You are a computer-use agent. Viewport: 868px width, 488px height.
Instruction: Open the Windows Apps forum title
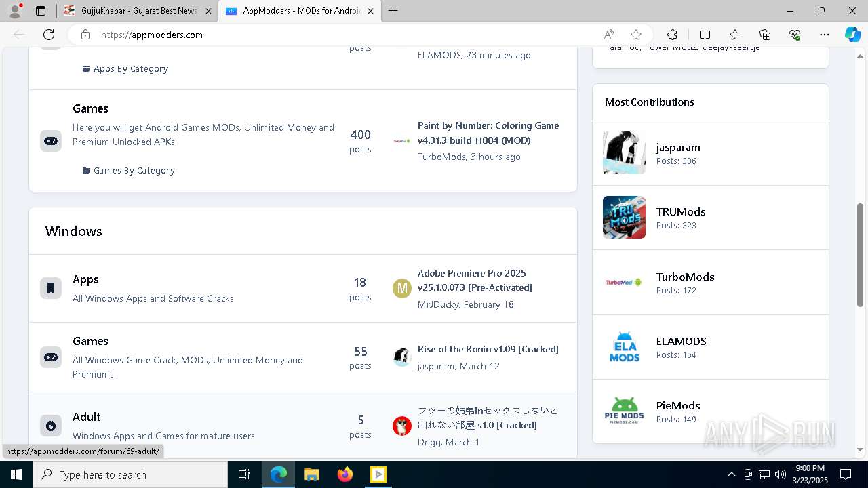[x=85, y=279]
